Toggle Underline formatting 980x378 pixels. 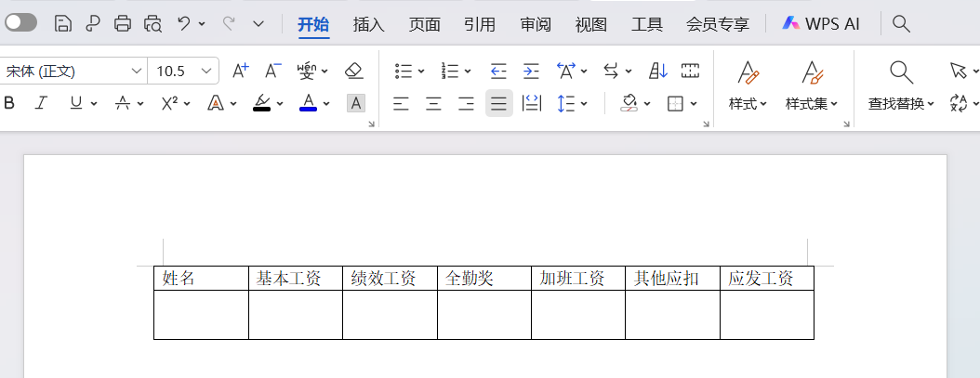76,103
